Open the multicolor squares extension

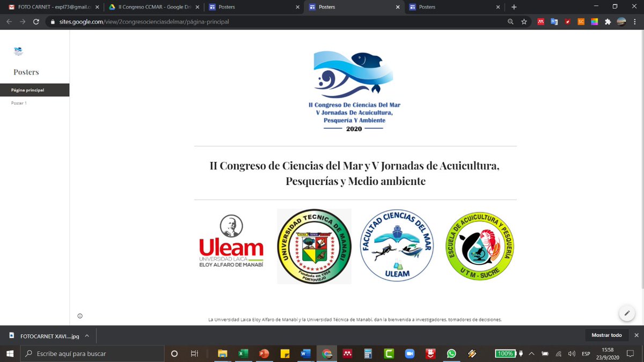point(595,22)
